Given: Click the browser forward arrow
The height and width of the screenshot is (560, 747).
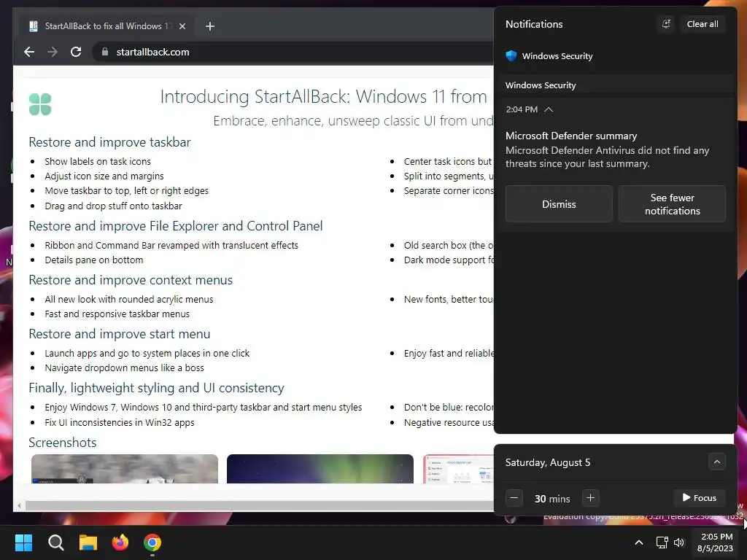Looking at the screenshot, I should click(x=53, y=52).
